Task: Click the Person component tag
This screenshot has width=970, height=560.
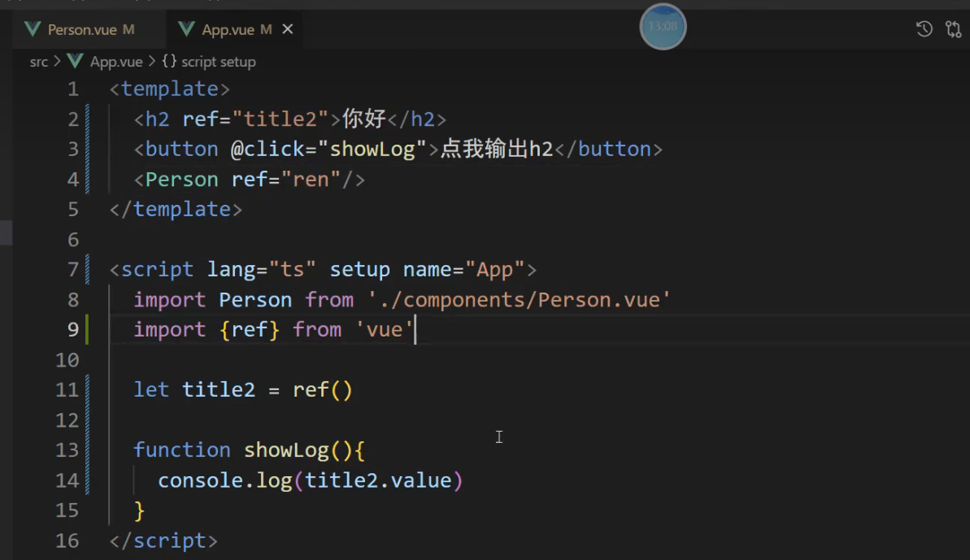Action: click(181, 180)
